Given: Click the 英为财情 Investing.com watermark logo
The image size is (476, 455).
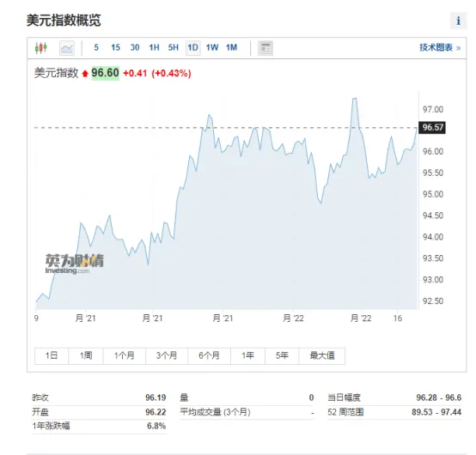Looking at the screenshot, I should point(75,264).
